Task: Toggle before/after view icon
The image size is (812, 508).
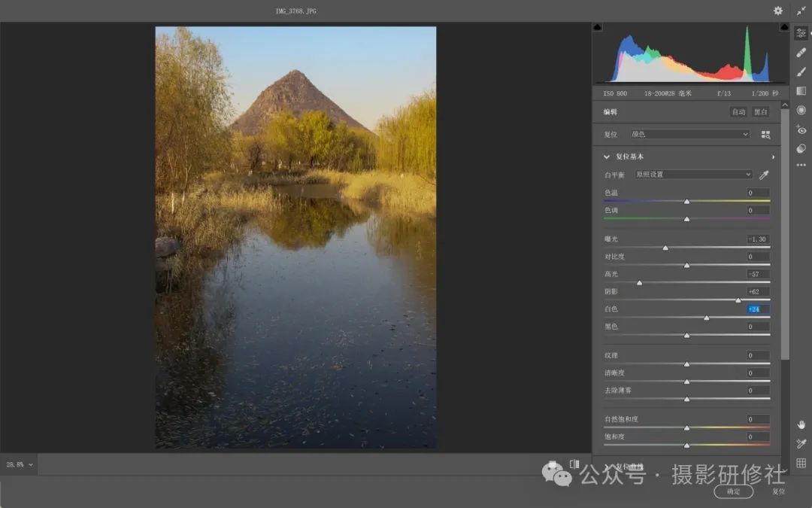Action: tap(574, 464)
